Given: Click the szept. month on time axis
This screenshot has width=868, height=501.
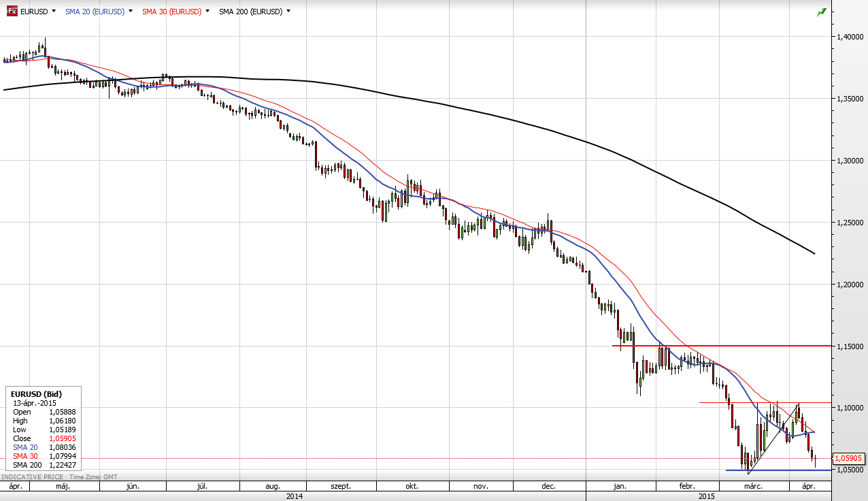Looking at the screenshot, I should (x=340, y=487).
